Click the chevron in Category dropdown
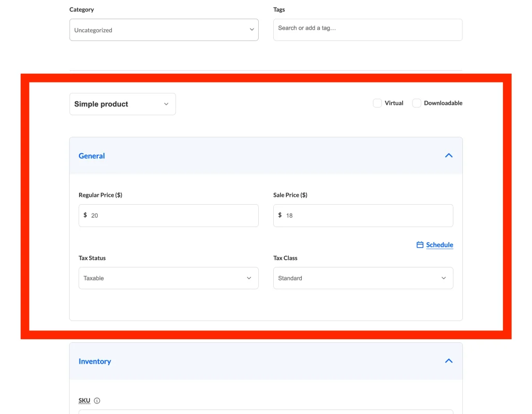This screenshot has height=414, width=532. (x=251, y=30)
